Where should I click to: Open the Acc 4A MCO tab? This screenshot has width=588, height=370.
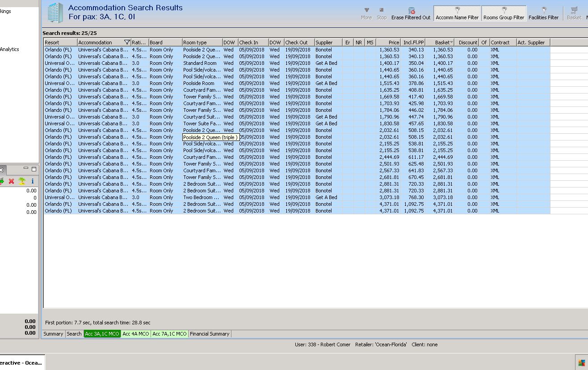[136, 334]
